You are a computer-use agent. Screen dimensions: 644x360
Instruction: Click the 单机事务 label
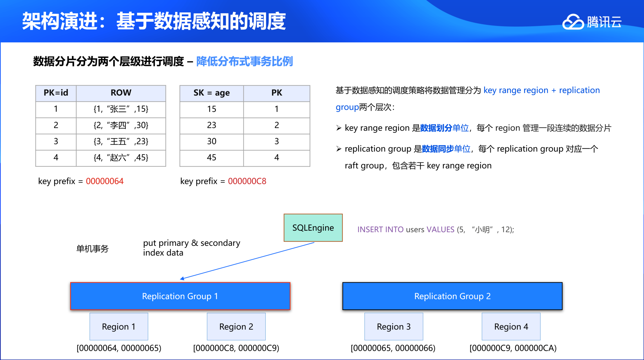point(92,249)
